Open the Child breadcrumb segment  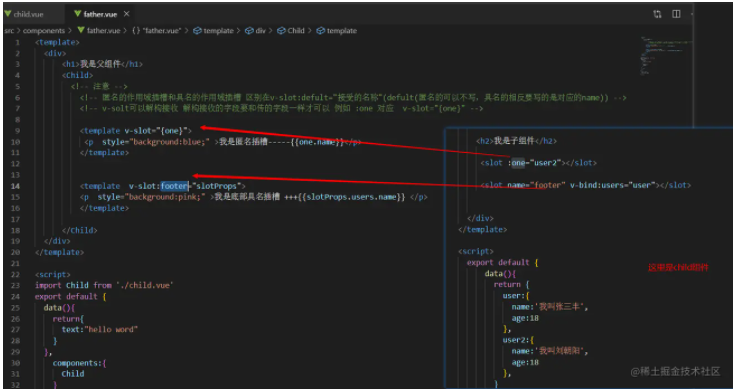[291, 31]
